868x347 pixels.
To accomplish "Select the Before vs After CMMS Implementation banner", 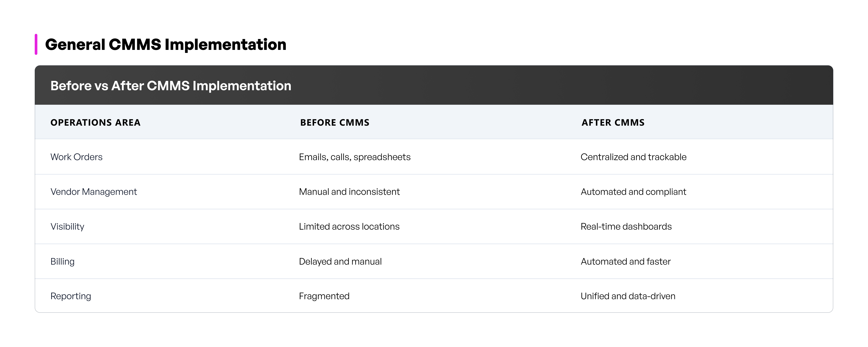I will point(434,85).
